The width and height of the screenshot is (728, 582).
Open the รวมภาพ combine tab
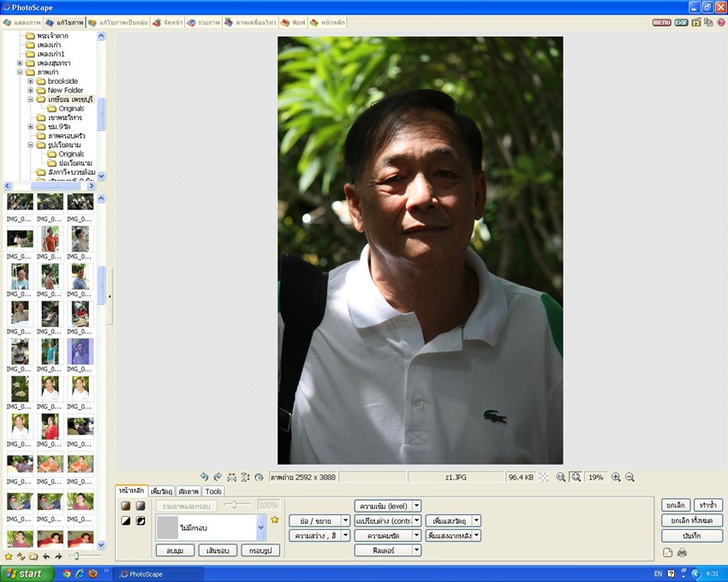tap(203, 22)
